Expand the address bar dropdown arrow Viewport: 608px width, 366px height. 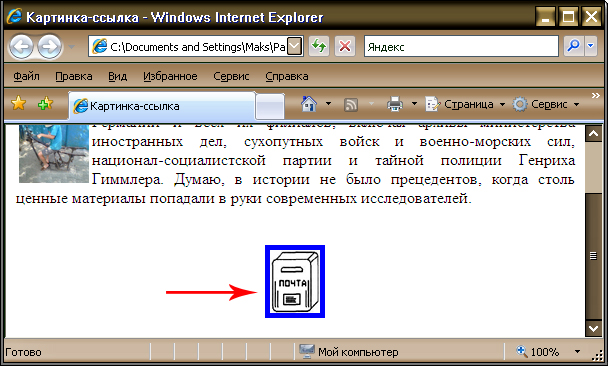[x=295, y=47]
